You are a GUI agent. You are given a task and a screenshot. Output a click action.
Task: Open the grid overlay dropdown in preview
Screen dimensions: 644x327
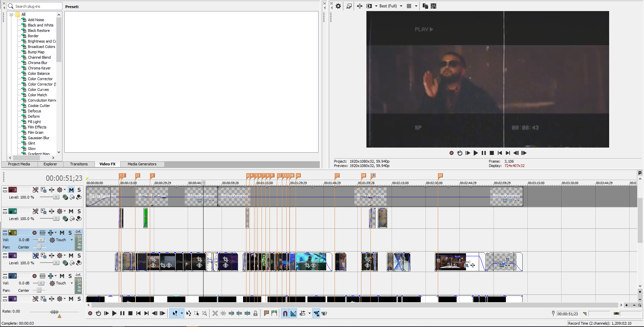coord(416,6)
